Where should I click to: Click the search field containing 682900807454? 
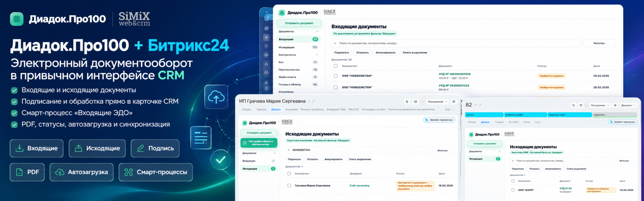357,150
